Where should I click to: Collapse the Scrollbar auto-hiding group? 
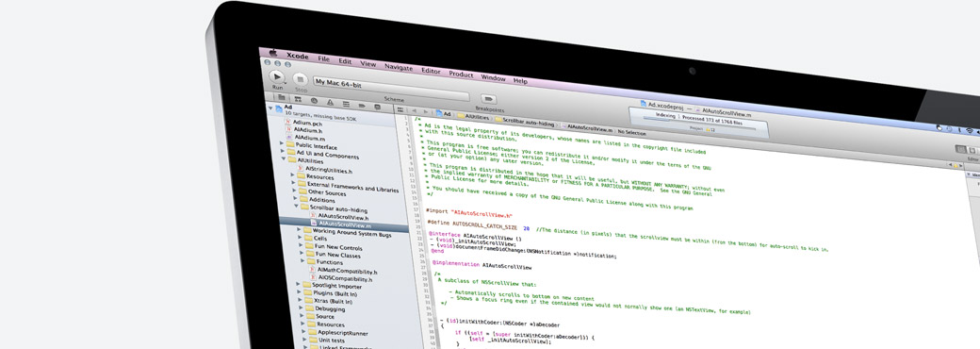click(x=296, y=205)
